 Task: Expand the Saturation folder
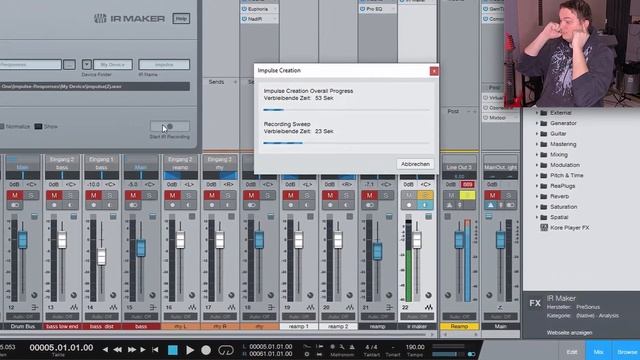pos(537,207)
